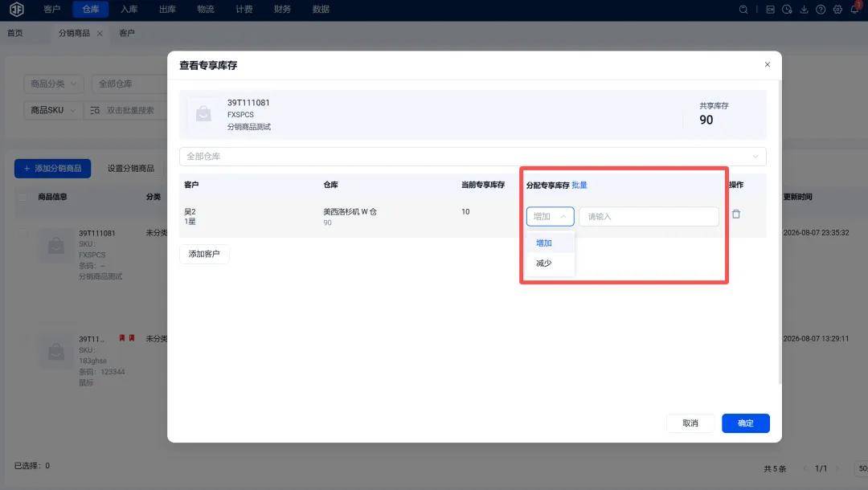Image resolution: width=868 pixels, height=490 pixels.
Task: Open the 全部仓库 filter behind the dialog
Action: (x=129, y=84)
